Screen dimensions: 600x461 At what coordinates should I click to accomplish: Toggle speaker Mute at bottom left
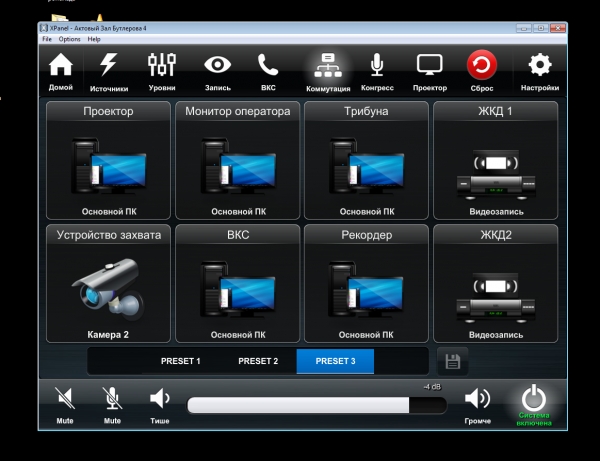click(65, 403)
